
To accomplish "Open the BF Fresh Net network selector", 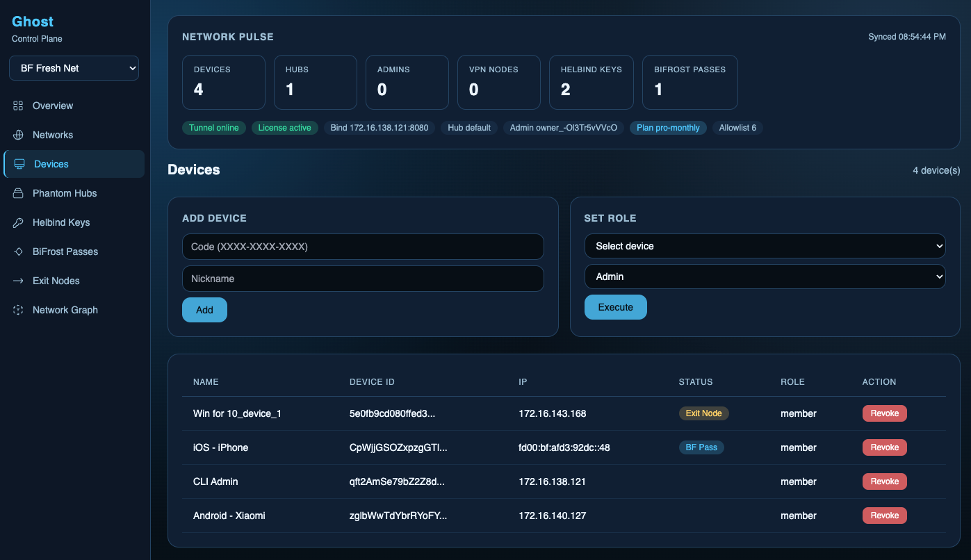I will tap(74, 68).
